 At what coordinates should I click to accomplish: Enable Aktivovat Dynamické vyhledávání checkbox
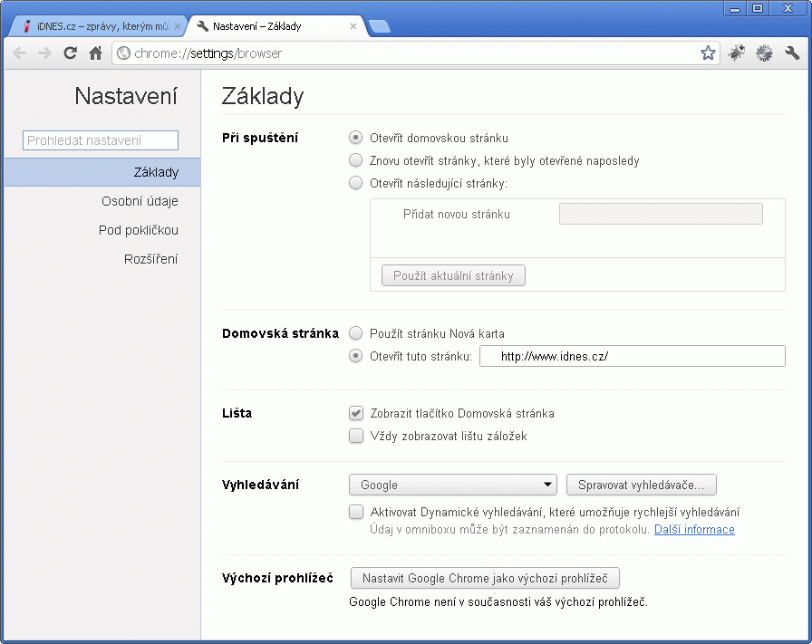click(x=356, y=512)
